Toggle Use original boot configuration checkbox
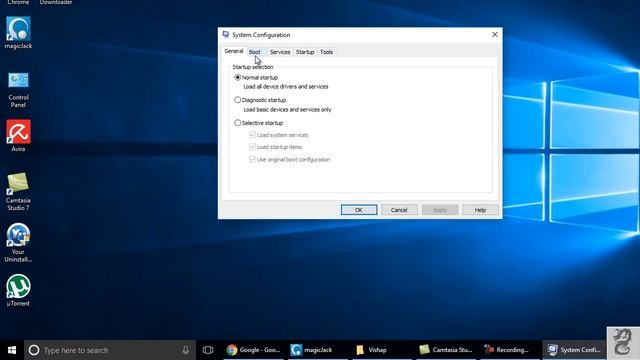The height and width of the screenshot is (360, 640). click(252, 159)
